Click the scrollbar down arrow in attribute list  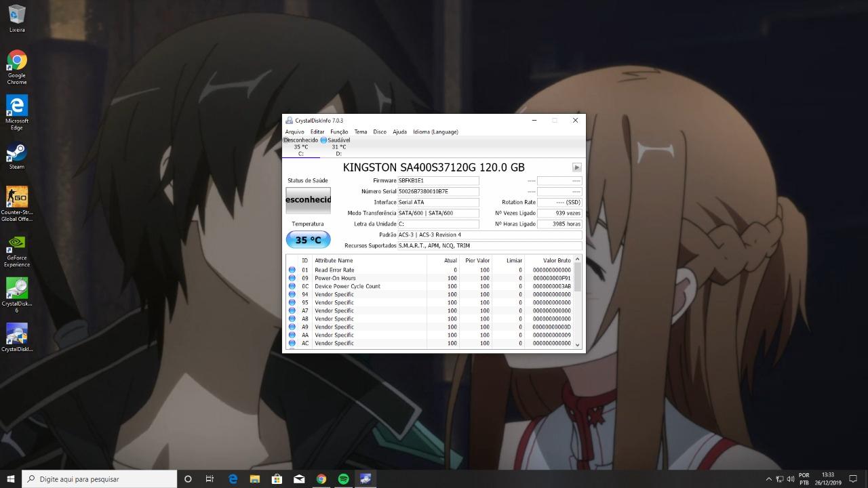(578, 344)
